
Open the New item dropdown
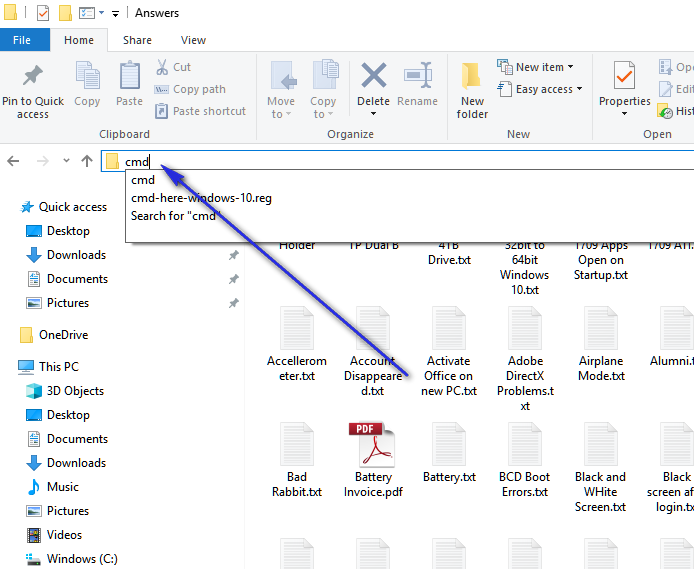pos(536,67)
